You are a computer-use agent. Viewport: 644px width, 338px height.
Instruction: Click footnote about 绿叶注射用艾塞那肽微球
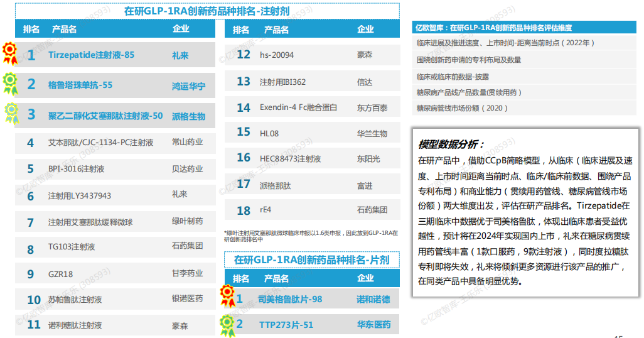point(311,236)
